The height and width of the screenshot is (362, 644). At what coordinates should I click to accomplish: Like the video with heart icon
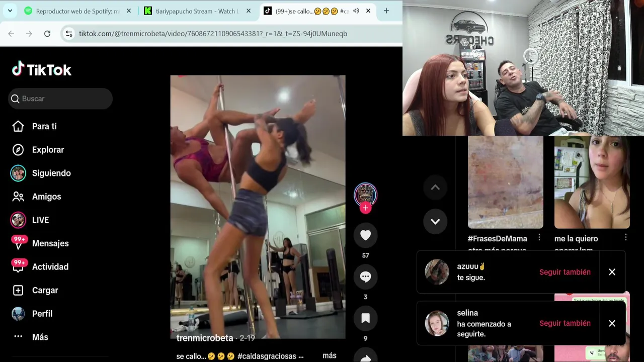pos(365,235)
